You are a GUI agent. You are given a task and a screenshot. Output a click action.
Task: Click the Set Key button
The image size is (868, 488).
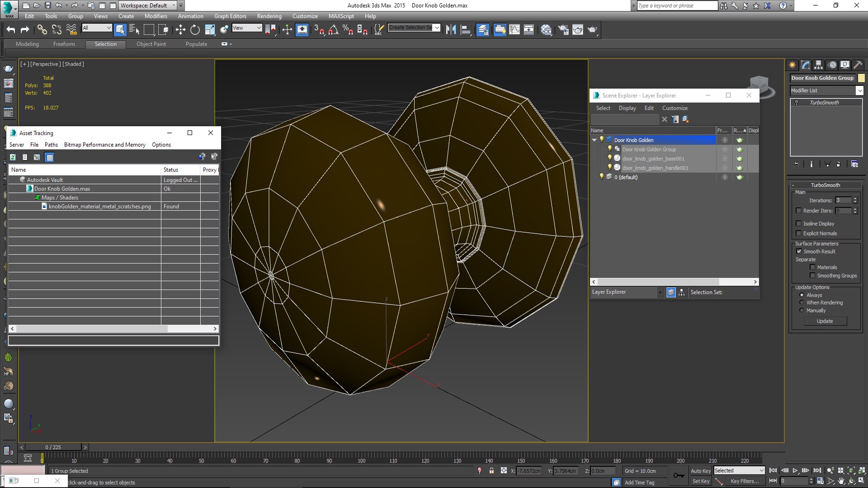(701, 482)
